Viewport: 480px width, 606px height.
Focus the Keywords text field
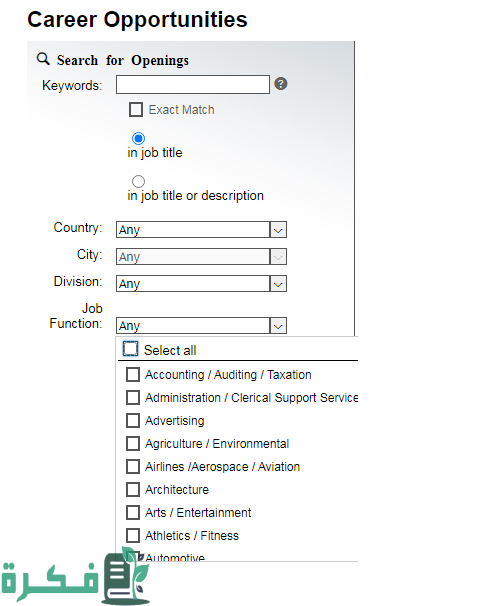pos(192,84)
